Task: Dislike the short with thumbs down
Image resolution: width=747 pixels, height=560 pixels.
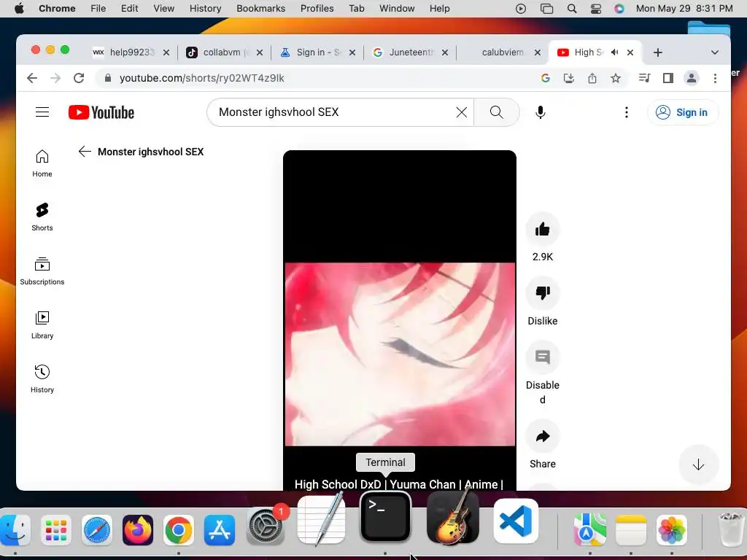Action: tap(543, 292)
